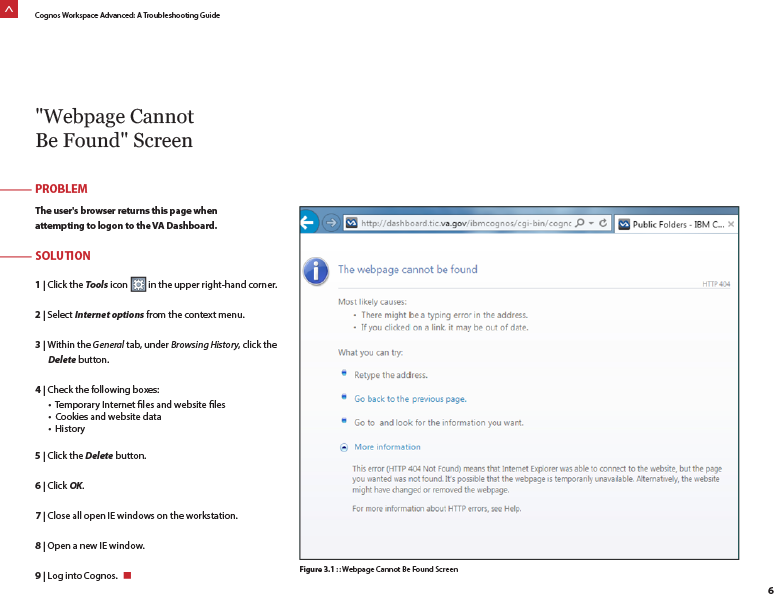Click 'The webpage cannot be found' heading
The height and width of the screenshot is (598, 783).
click(x=407, y=270)
